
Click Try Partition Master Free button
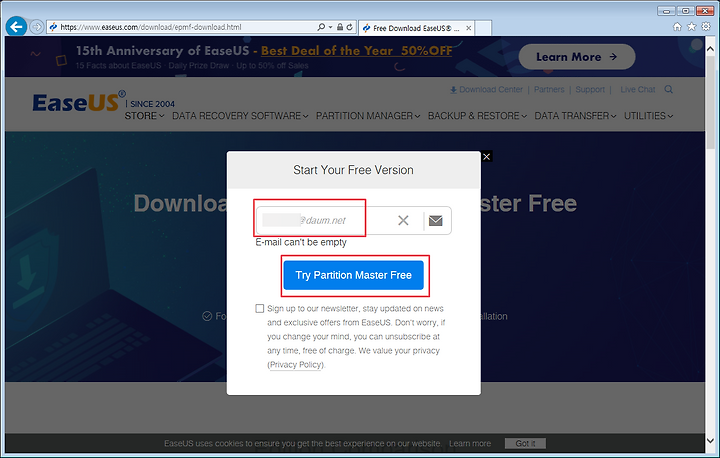pyautogui.click(x=354, y=275)
